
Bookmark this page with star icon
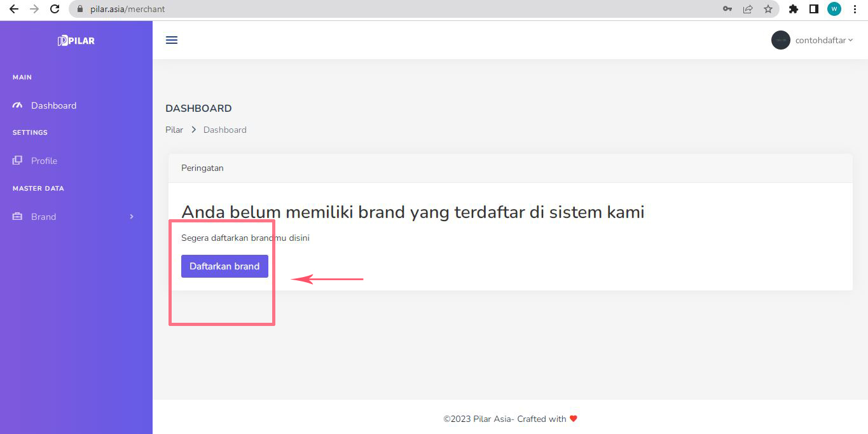point(768,9)
